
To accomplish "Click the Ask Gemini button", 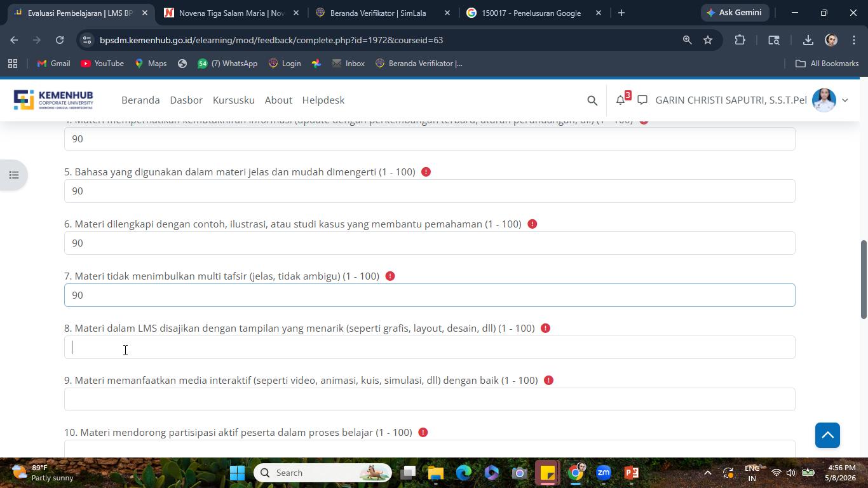I will pyautogui.click(x=735, y=13).
